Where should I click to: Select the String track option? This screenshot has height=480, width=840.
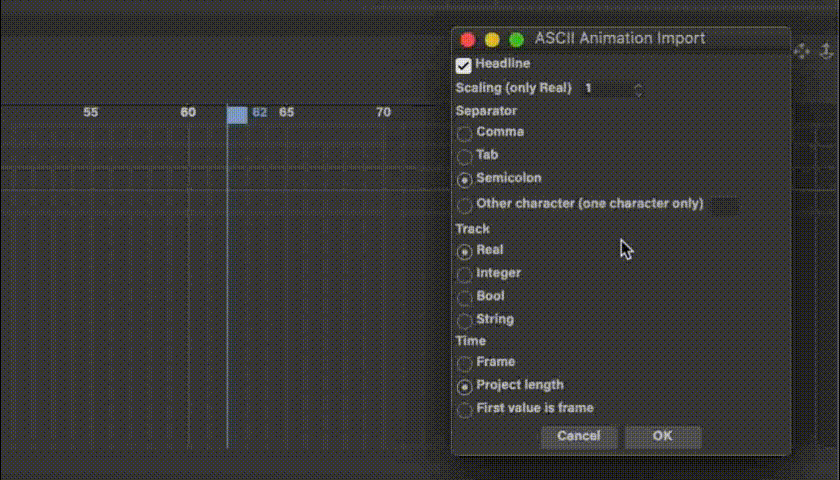tap(464, 321)
